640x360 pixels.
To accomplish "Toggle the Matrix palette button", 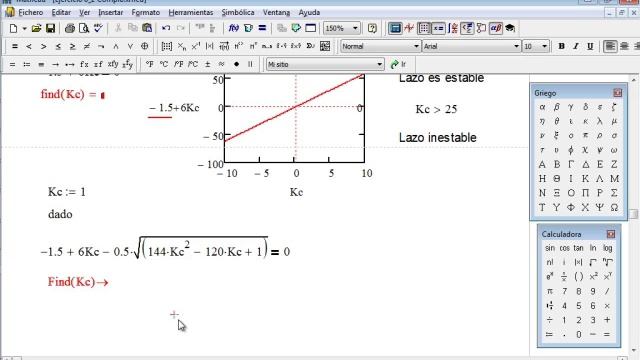I will point(424,28).
